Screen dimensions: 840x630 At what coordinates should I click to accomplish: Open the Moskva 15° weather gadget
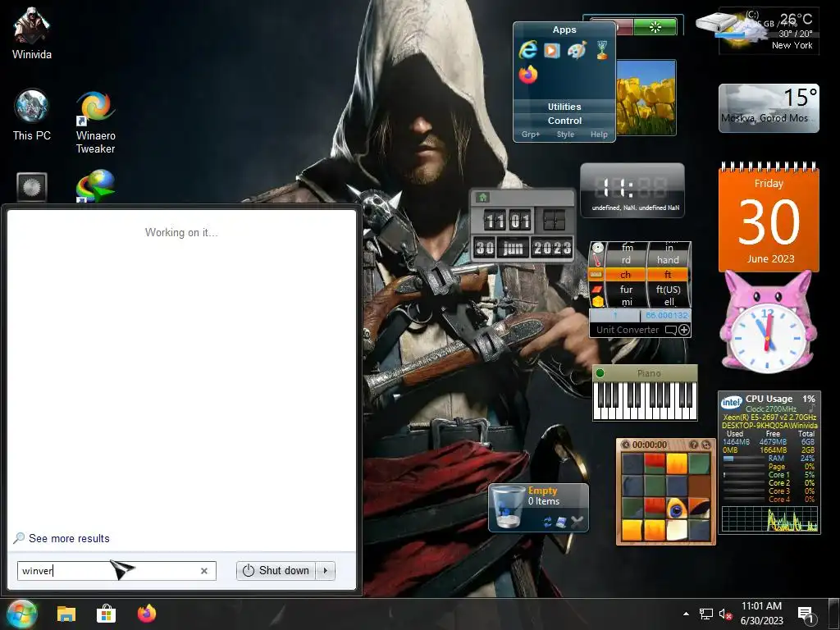click(769, 107)
